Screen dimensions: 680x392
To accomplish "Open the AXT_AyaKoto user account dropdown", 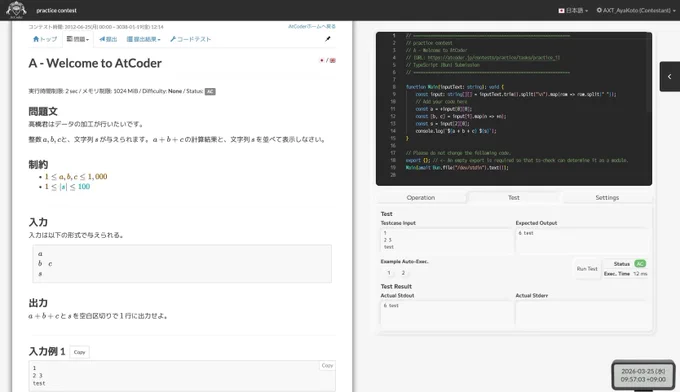I will [x=636, y=10].
